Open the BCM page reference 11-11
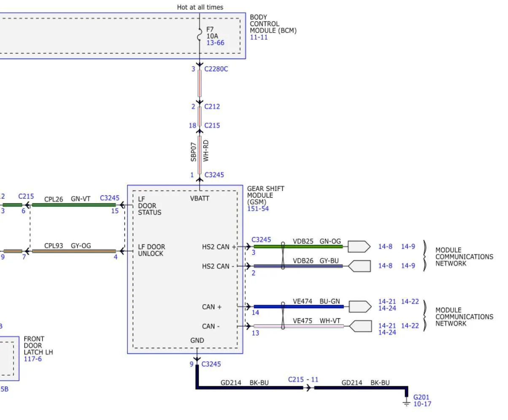Screen dimensions: 508x420 click(259, 37)
